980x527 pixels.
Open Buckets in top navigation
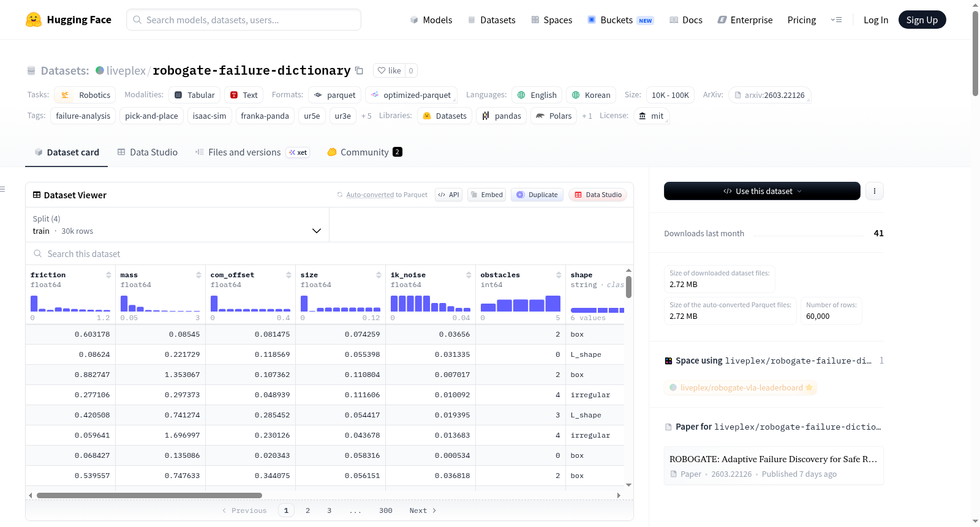[620, 20]
